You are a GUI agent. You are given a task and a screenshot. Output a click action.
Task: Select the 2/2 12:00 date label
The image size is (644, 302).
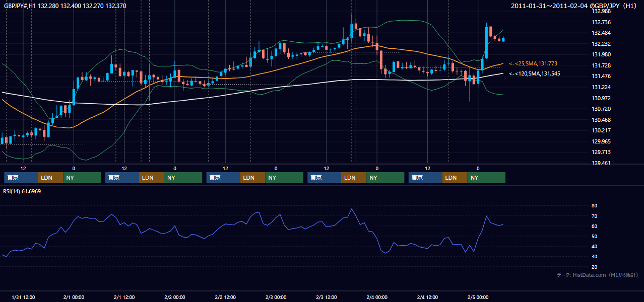click(x=225, y=297)
